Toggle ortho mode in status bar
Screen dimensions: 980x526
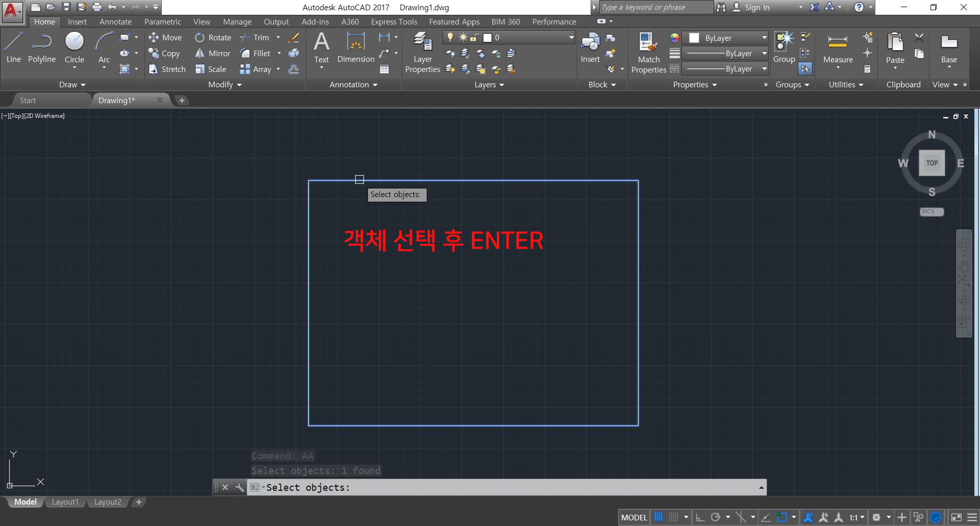point(700,517)
